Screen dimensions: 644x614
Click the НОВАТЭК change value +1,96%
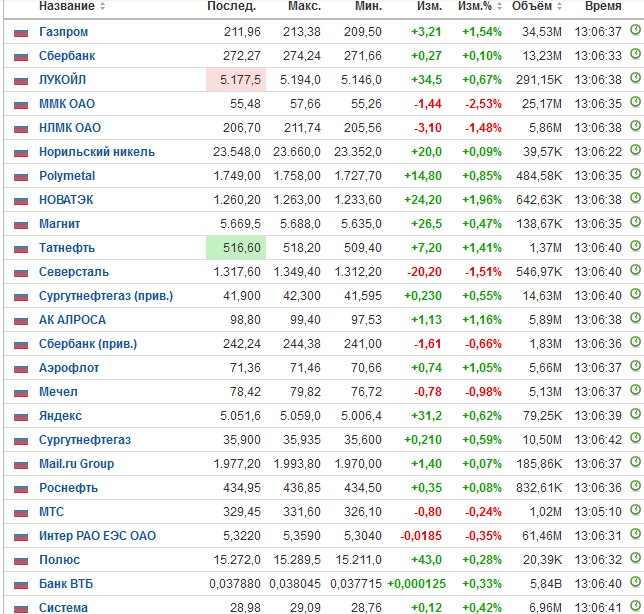(x=482, y=200)
